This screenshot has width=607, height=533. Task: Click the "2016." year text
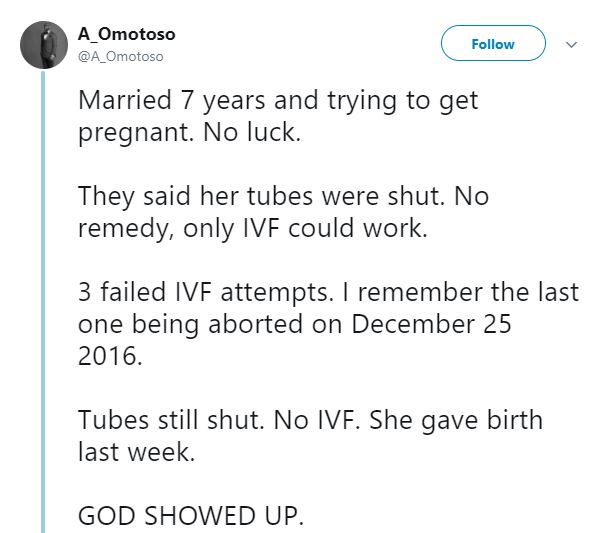pos(109,356)
